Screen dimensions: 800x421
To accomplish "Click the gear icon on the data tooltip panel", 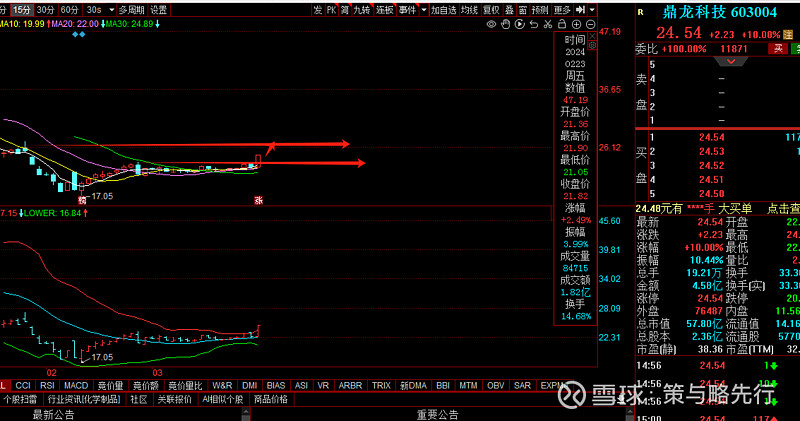I will tap(592, 45).
